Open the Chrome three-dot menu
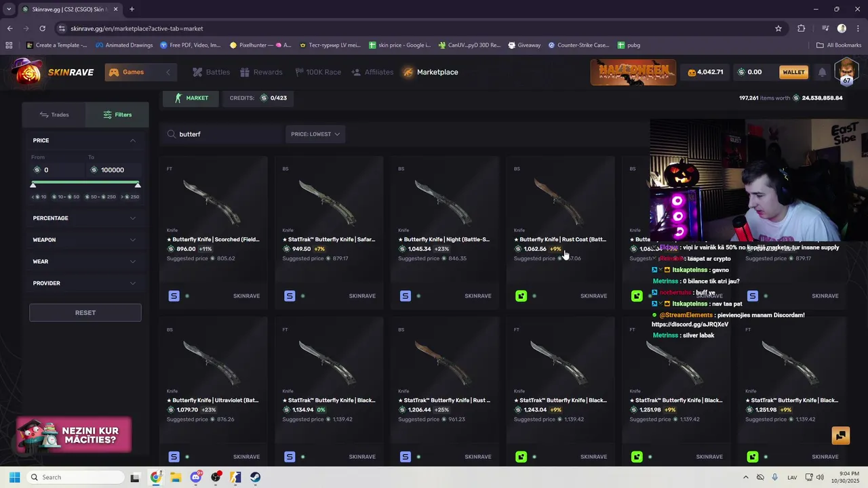868x488 pixels. [x=857, y=28]
